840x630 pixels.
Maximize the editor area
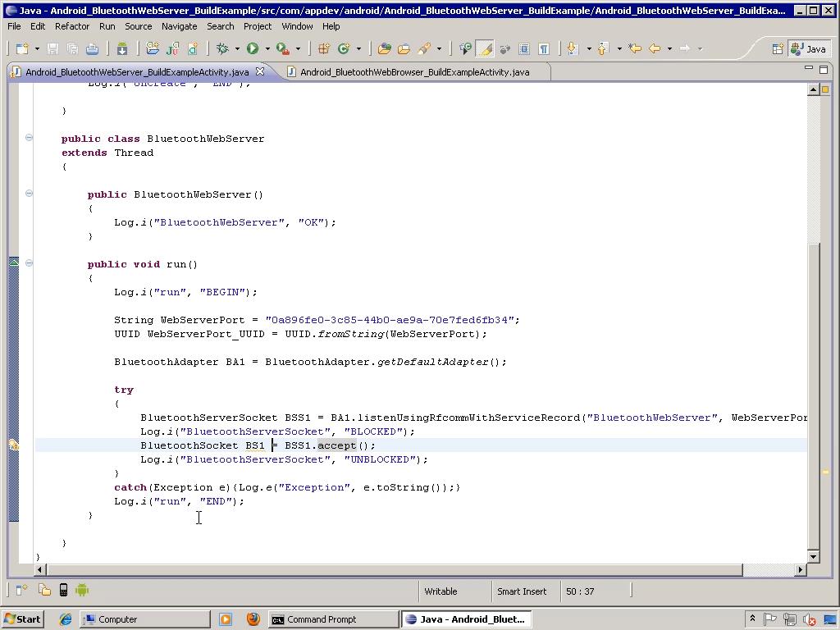824,70
